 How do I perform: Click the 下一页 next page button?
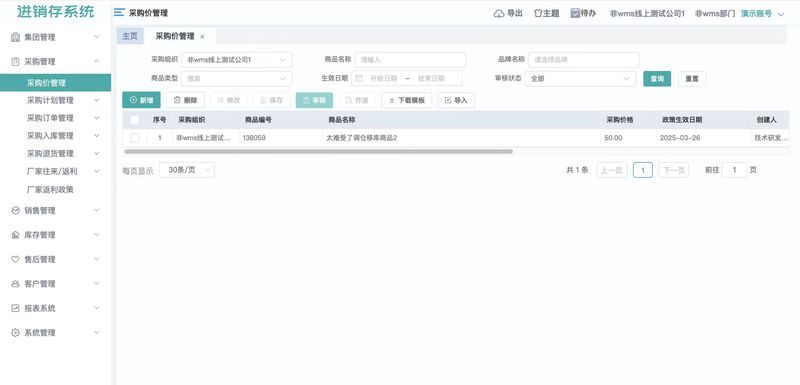click(x=673, y=170)
